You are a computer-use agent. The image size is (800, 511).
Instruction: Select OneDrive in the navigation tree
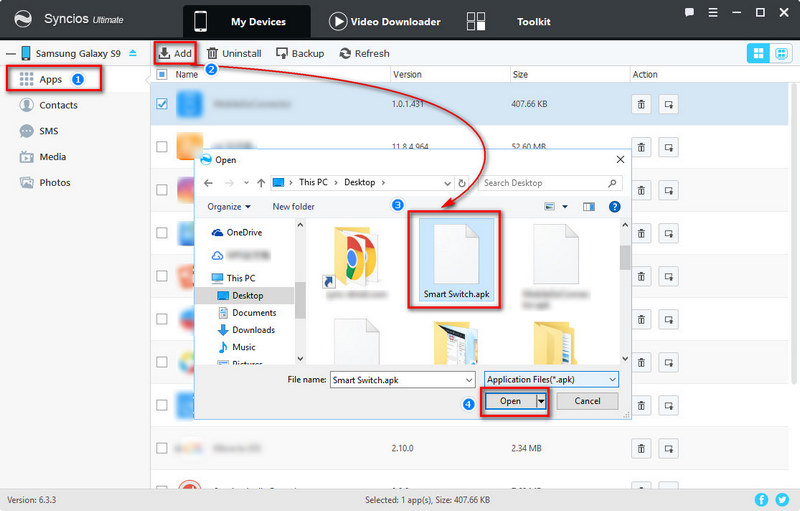pyautogui.click(x=237, y=233)
